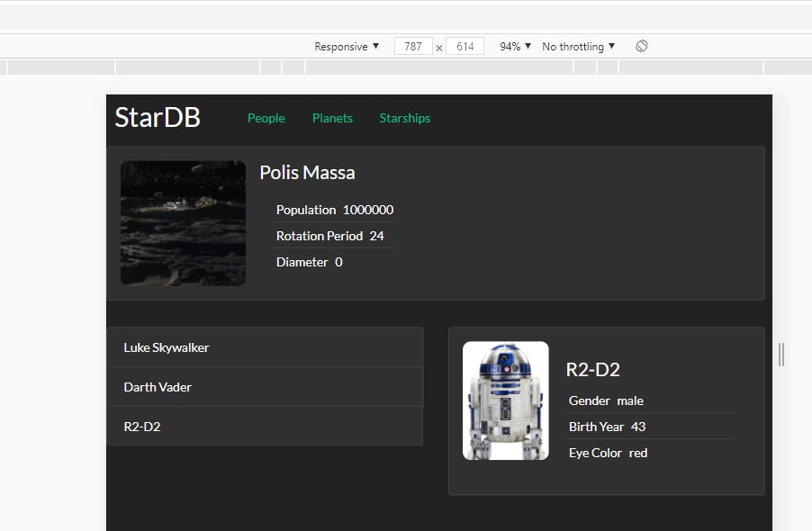The image size is (812, 531).
Task: Click the viewport width field showing 787
Action: (413, 47)
